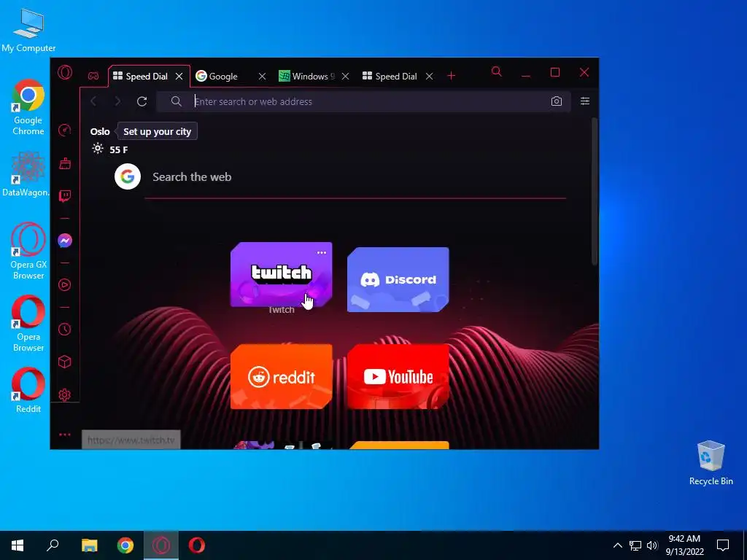This screenshot has width=747, height=560.
Task: Show hidden system tray icons
Action: [x=617, y=545]
